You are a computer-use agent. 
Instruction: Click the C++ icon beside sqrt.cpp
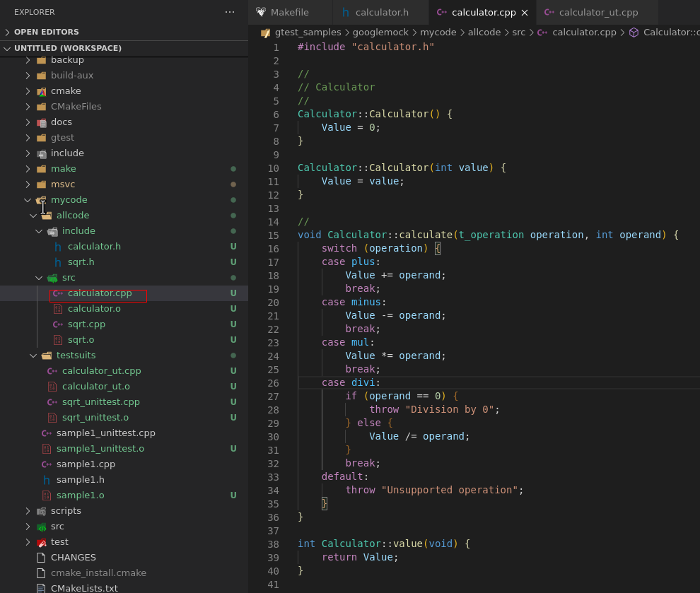(x=58, y=324)
